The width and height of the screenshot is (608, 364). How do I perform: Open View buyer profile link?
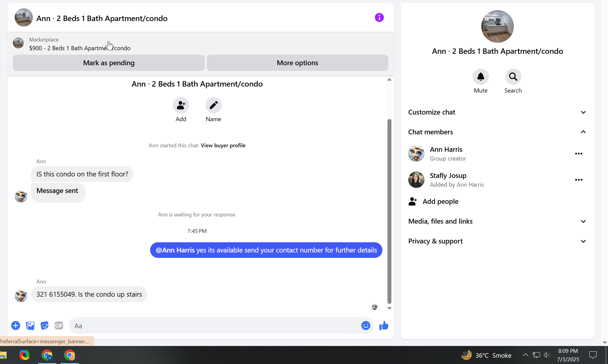click(223, 145)
